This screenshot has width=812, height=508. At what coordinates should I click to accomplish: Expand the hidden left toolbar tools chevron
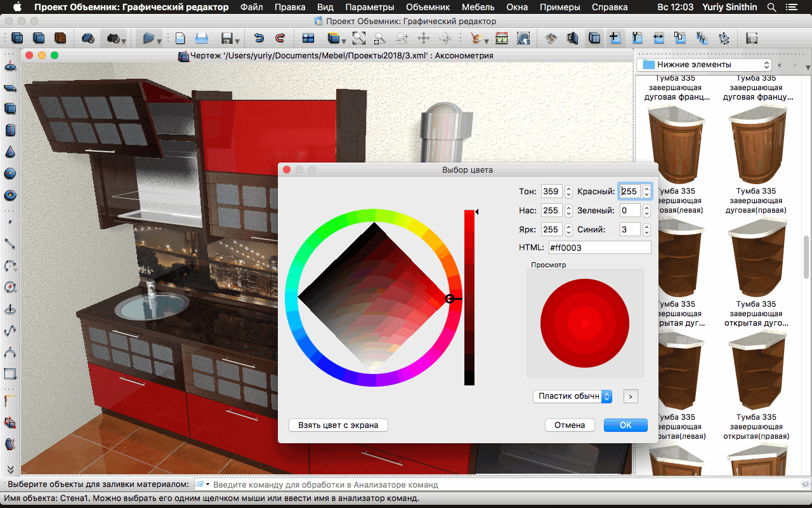point(10,469)
